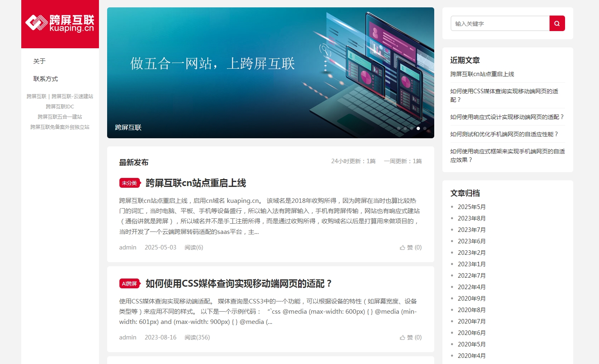Click the thumbs-up icon on the cn站点重启上线 post
Image resolution: width=599 pixels, height=364 pixels.
(x=402, y=247)
